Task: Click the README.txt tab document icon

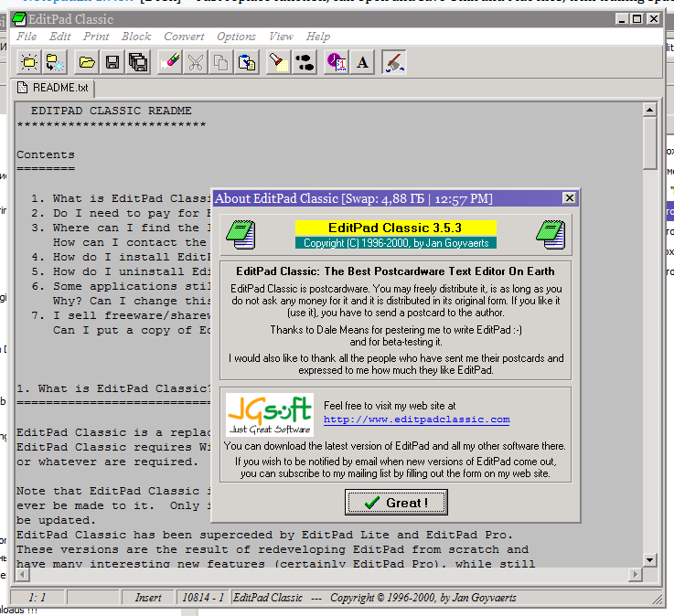Action: tap(22, 88)
